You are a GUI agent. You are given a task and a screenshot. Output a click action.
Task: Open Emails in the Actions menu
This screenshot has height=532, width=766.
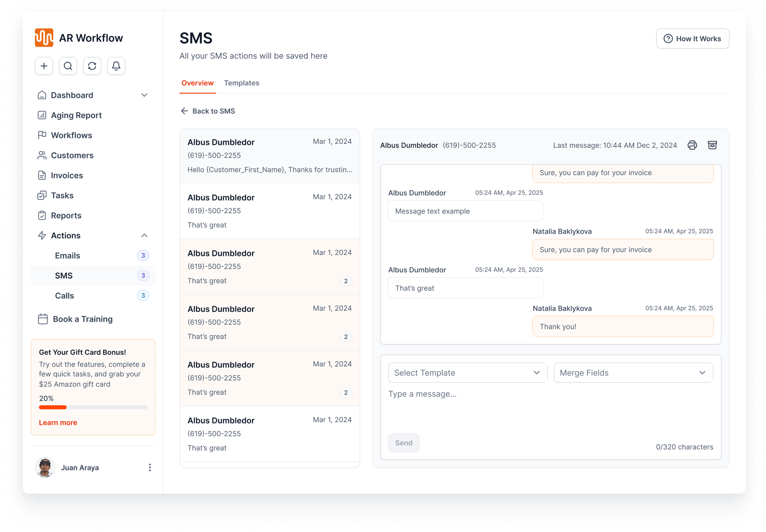tap(93, 256)
